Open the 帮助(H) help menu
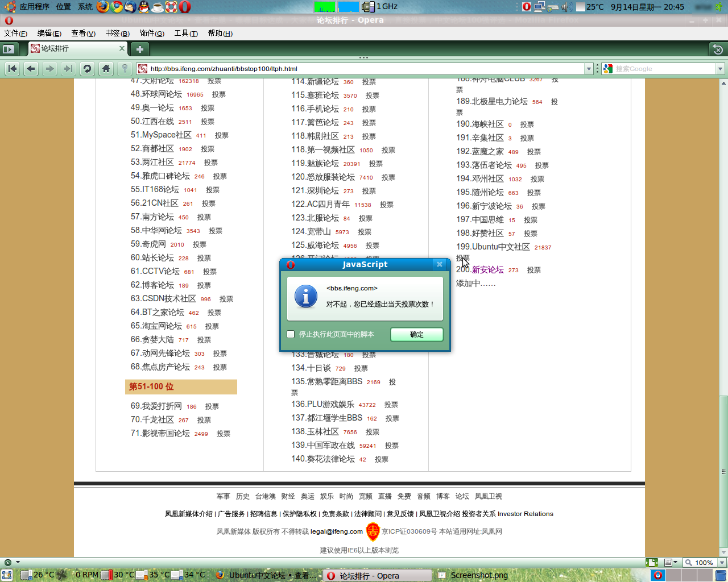 coord(220,34)
